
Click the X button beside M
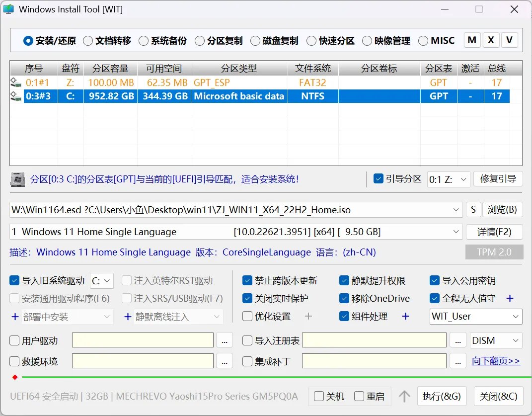491,40
